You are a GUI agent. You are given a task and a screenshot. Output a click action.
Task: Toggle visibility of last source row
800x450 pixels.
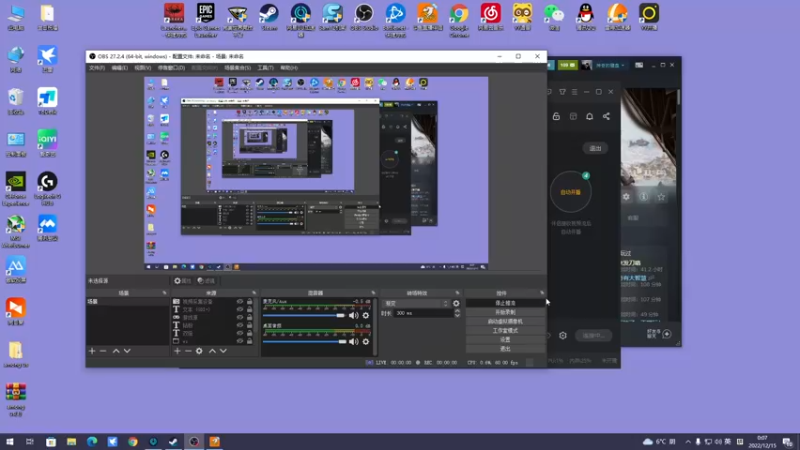pyautogui.click(x=240, y=341)
